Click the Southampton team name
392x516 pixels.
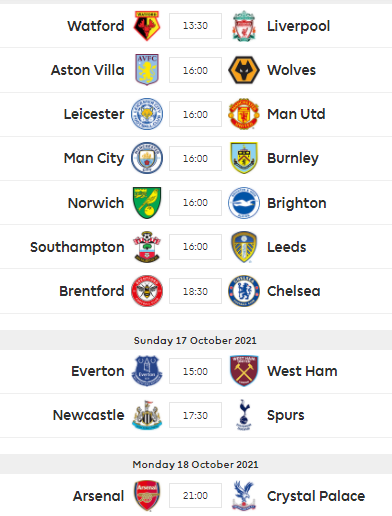(x=77, y=247)
